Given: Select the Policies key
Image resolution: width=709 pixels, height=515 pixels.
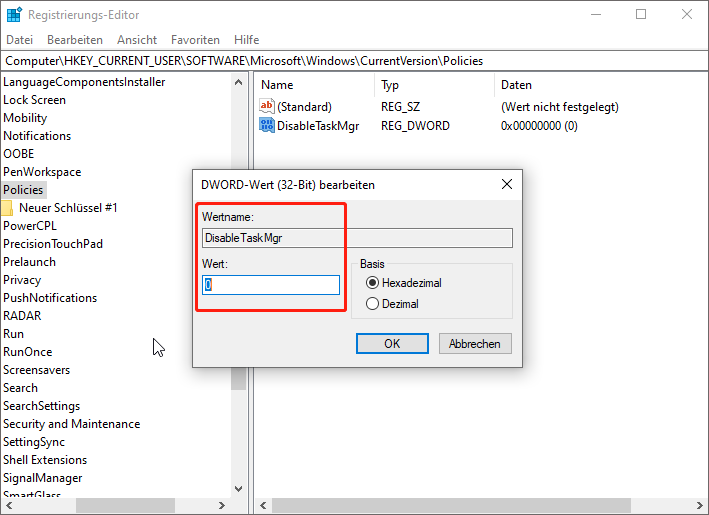Looking at the screenshot, I should tap(23, 190).
